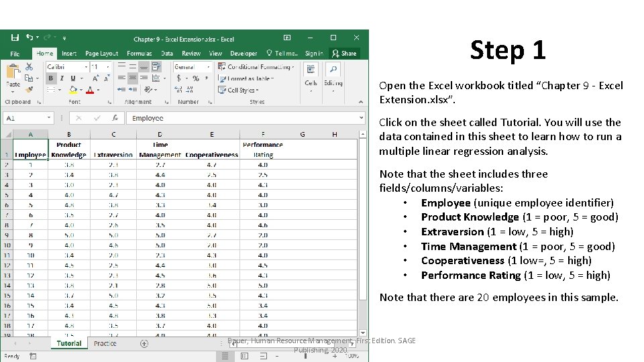The image size is (644, 362).
Task: Switch to the Formulas tab
Action: click(x=140, y=54)
